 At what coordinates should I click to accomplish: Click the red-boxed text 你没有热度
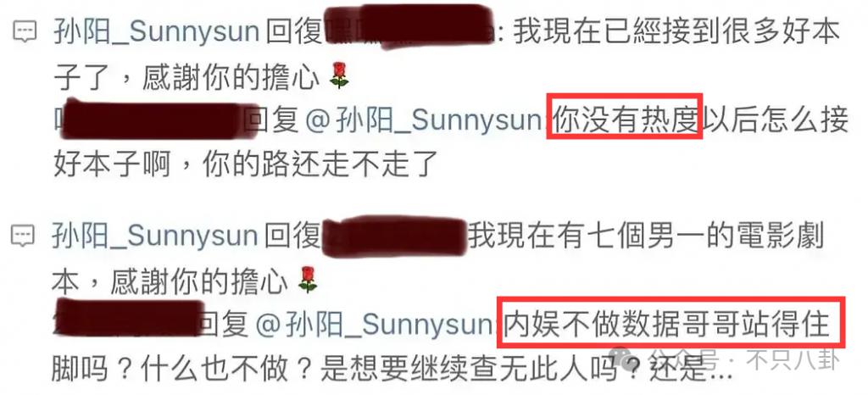[625, 117]
